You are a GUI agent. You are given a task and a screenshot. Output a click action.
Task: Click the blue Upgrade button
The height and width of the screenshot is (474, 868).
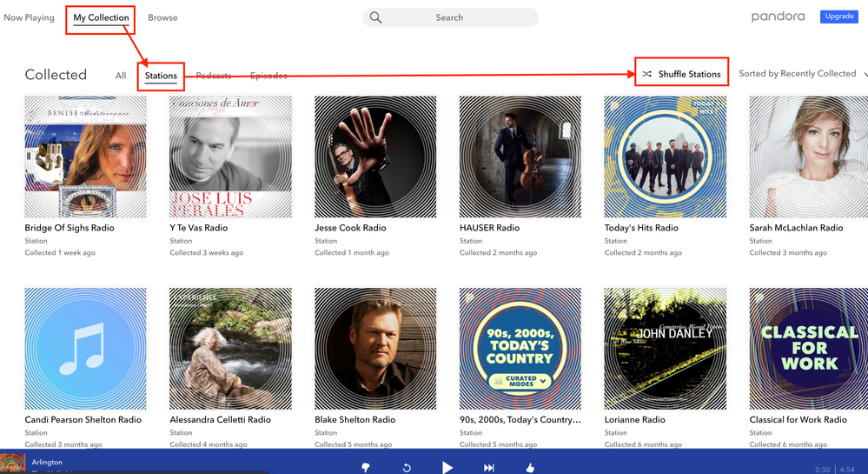coord(838,17)
